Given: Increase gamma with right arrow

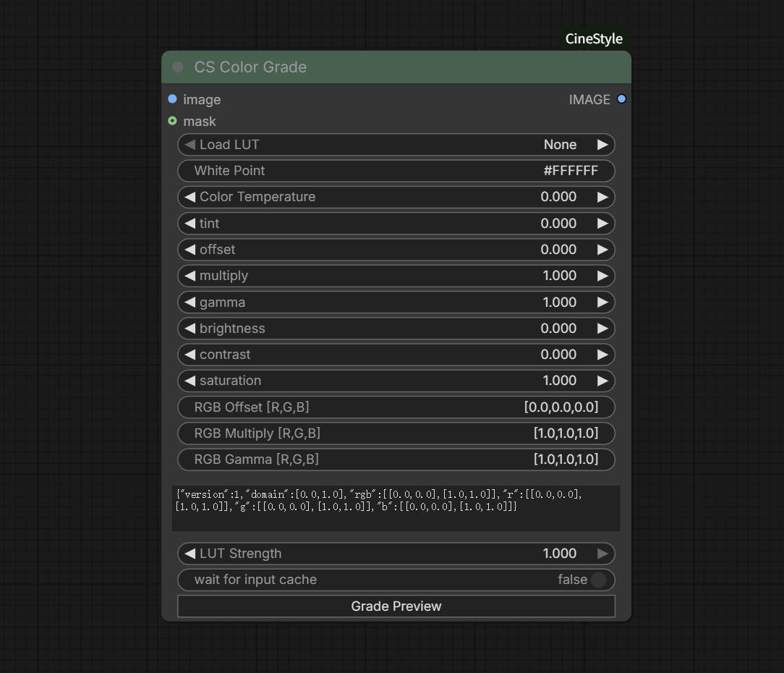Looking at the screenshot, I should click(602, 302).
